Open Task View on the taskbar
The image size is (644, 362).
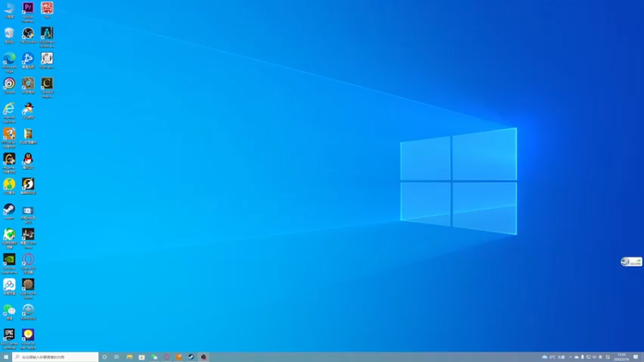pos(117,357)
